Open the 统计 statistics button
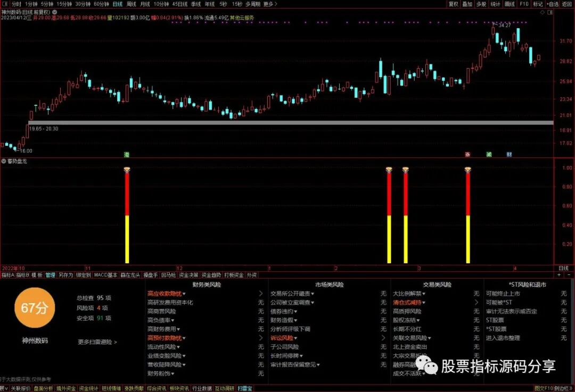Image resolution: width=575 pixels, height=392 pixels. [x=496, y=4]
